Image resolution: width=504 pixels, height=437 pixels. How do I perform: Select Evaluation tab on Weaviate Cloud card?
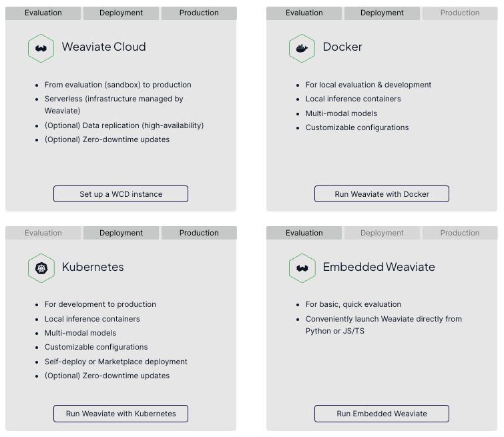tap(43, 13)
